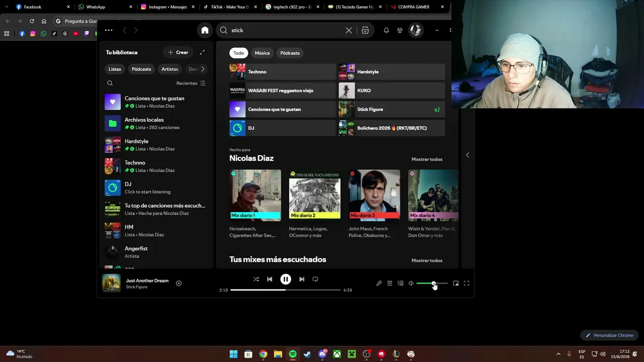This screenshot has width=644, height=362.
Task: Open the play queue
Action: [x=389, y=283]
